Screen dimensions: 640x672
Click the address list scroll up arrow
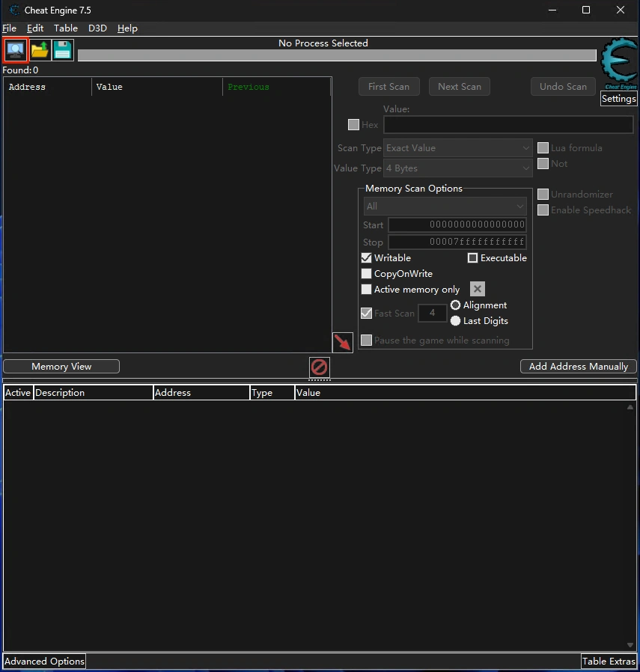tap(630, 407)
